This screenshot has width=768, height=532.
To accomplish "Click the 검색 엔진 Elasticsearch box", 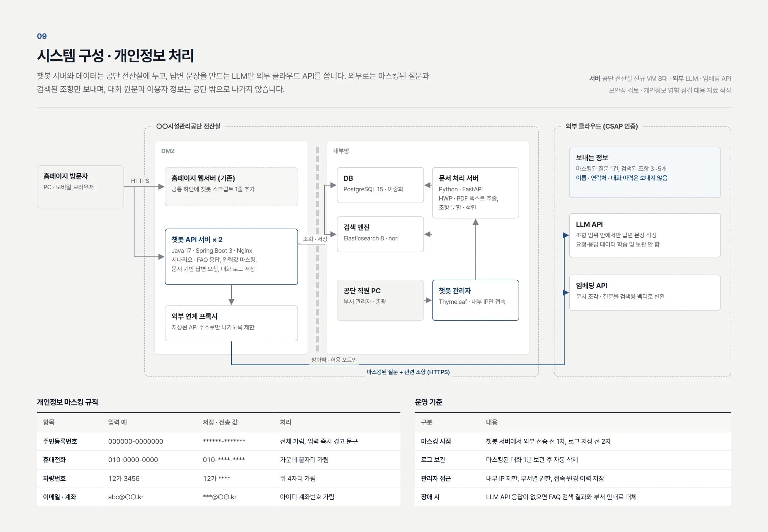I will point(380,234).
